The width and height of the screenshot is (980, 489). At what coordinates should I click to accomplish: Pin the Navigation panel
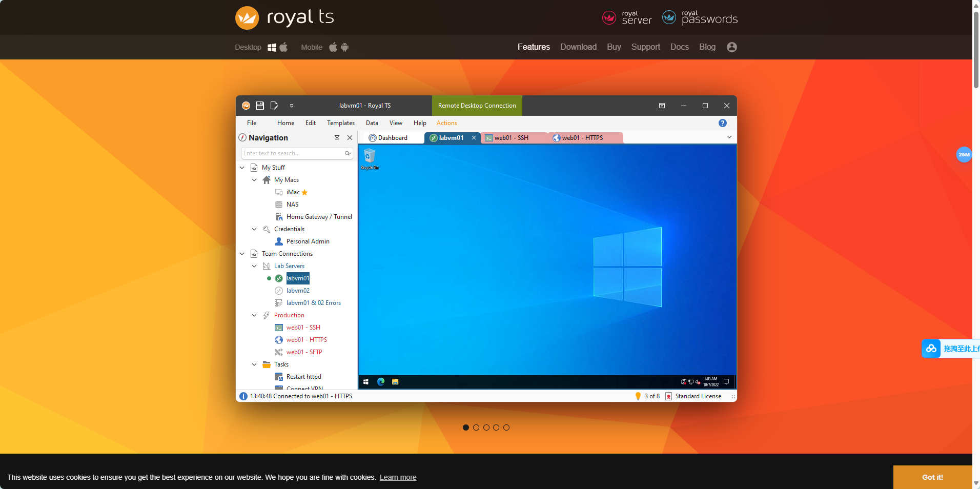(337, 138)
